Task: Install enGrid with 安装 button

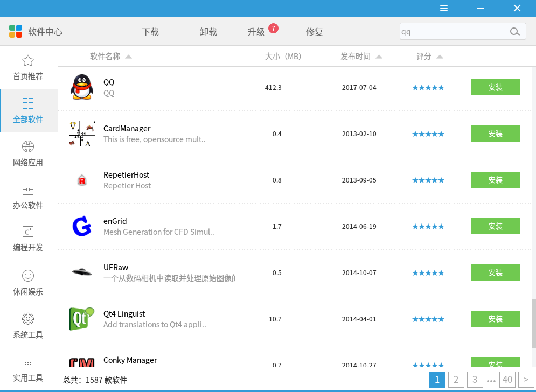Action: [495, 226]
